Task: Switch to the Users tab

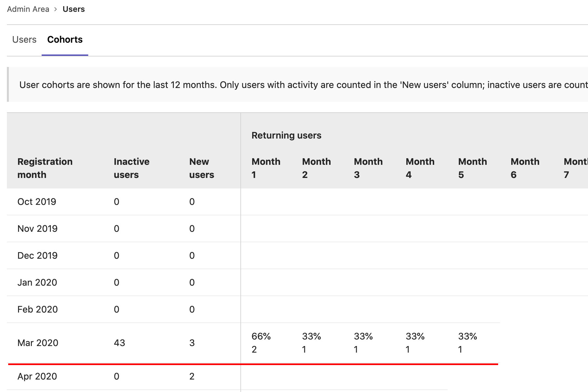Action: pyautogui.click(x=24, y=39)
